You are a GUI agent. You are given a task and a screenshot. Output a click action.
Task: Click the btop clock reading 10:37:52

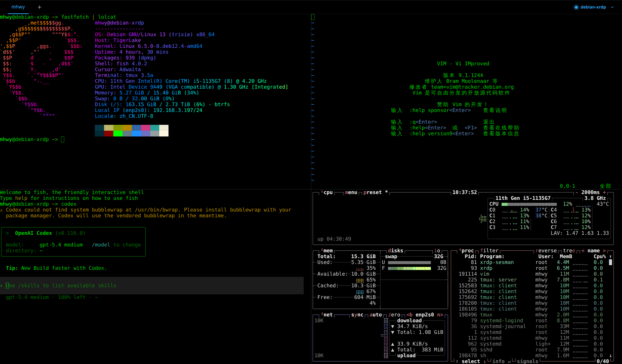pyautogui.click(x=464, y=192)
